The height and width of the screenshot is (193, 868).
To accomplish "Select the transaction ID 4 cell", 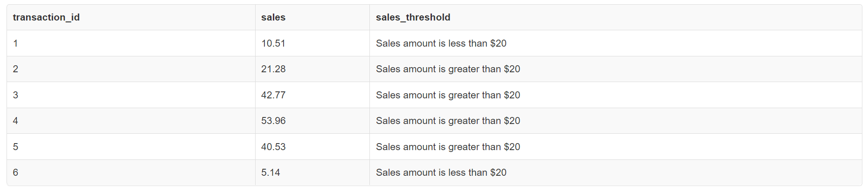I will point(15,121).
